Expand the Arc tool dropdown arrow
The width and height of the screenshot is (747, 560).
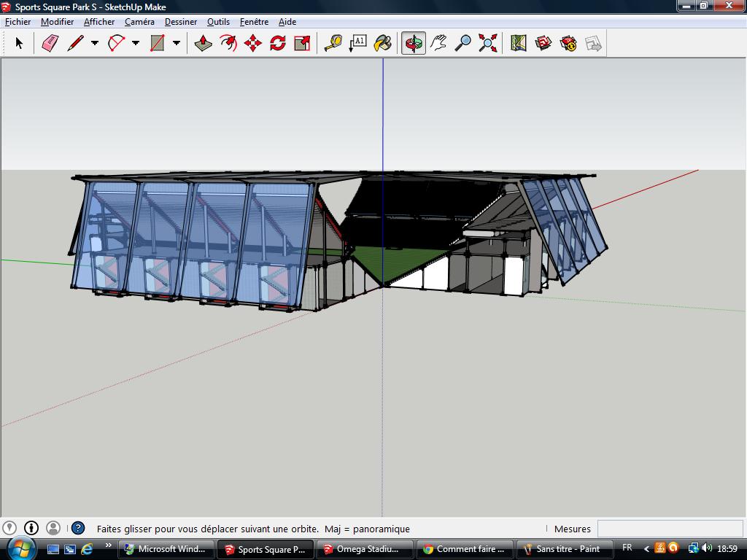136,44
